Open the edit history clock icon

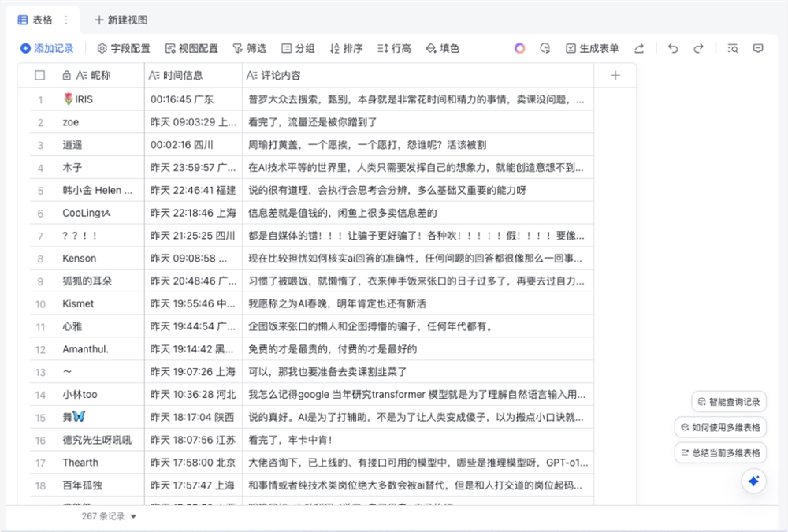[x=545, y=48]
